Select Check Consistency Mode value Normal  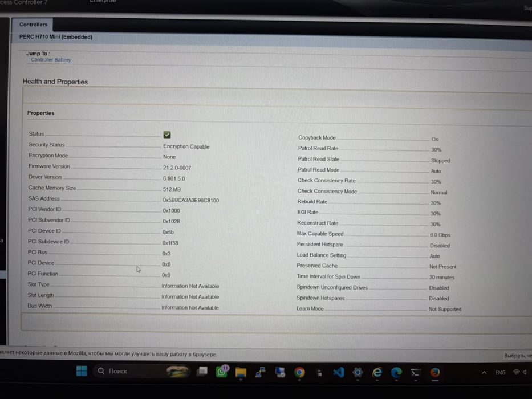pos(438,193)
